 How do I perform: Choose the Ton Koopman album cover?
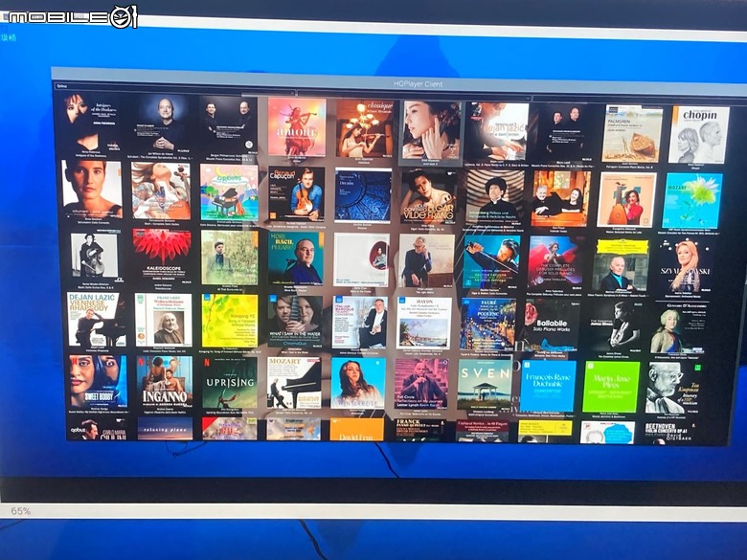point(673,388)
